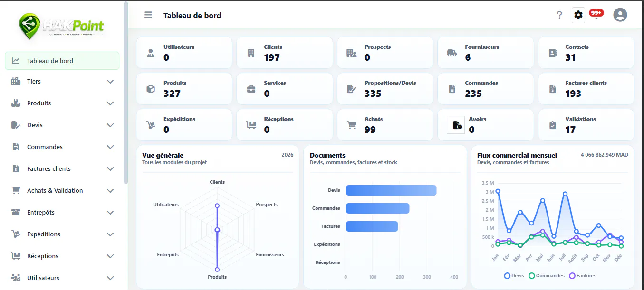
Task: Click the Factures clients card invoice icon
Action: click(552, 89)
